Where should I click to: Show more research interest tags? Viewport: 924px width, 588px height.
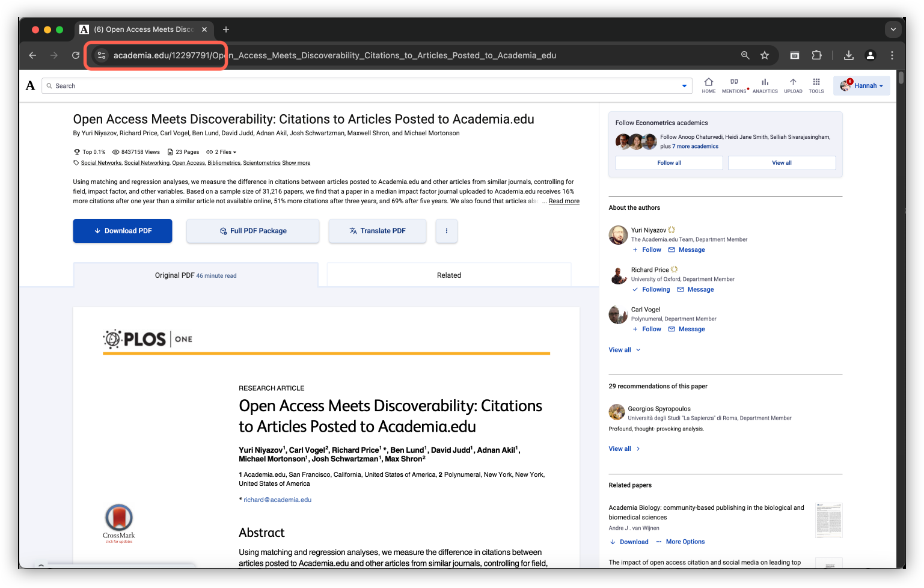click(x=296, y=163)
